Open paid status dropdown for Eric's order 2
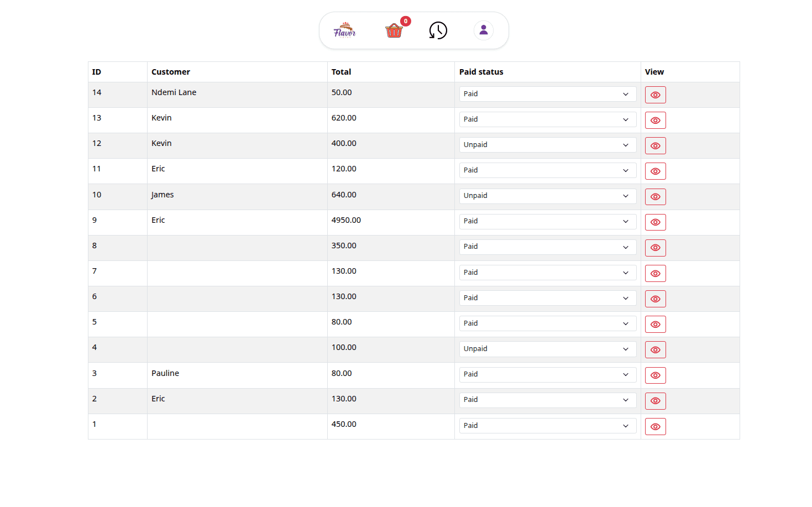Viewport: 812px width, 507px height. pyautogui.click(x=547, y=399)
